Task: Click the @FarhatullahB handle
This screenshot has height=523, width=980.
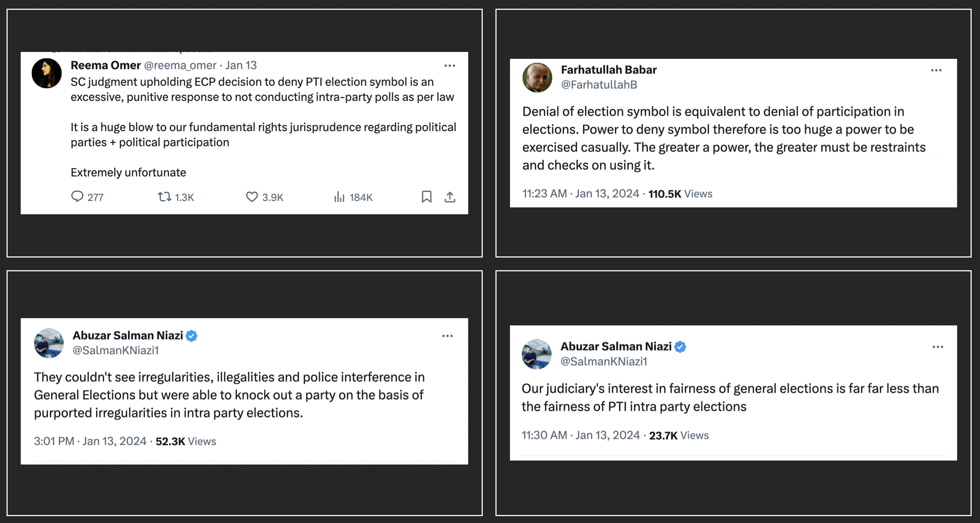Action: (599, 84)
